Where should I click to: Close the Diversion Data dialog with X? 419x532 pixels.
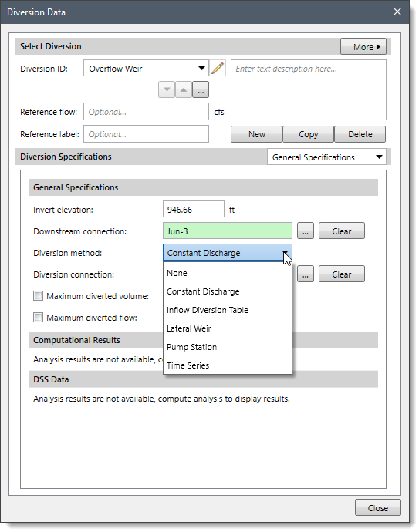pos(397,12)
